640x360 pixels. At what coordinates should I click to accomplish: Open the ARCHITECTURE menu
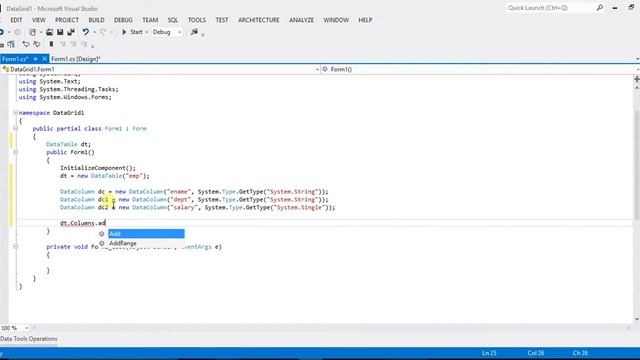point(259,20)
